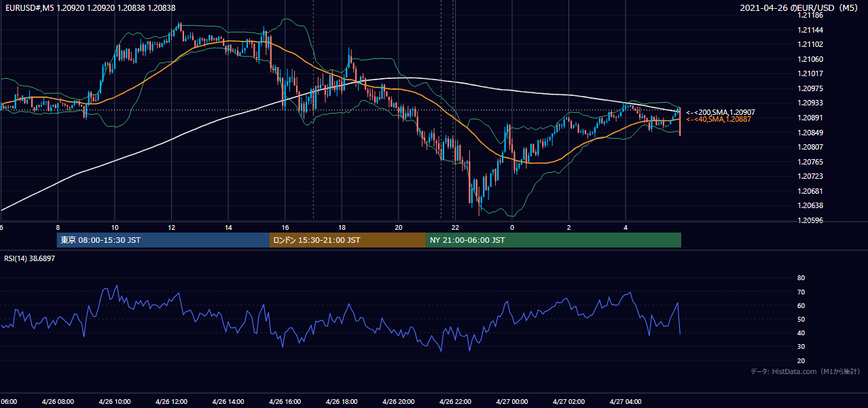Click price axis value 1.20849
868x408 pixels.
click(811, 133)
